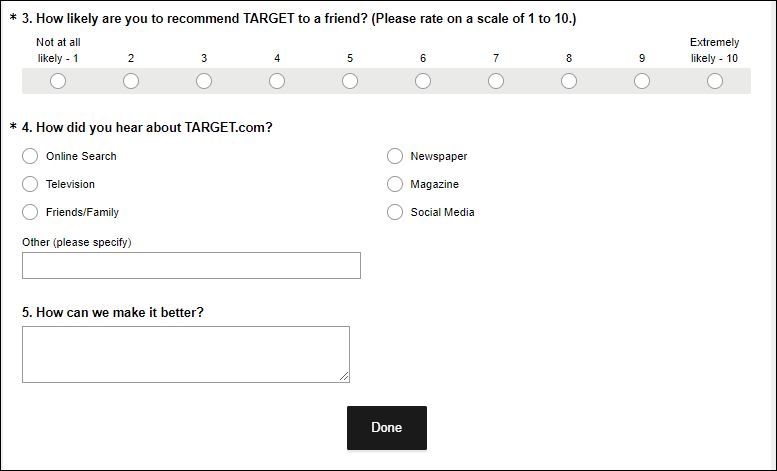Choose the Television radio button

point(30,184)
